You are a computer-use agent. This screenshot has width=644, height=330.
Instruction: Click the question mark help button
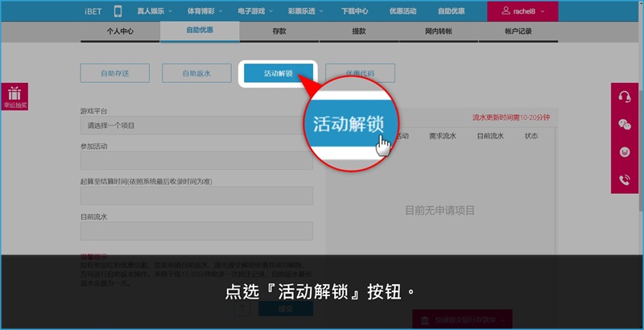tap(242, 309)
